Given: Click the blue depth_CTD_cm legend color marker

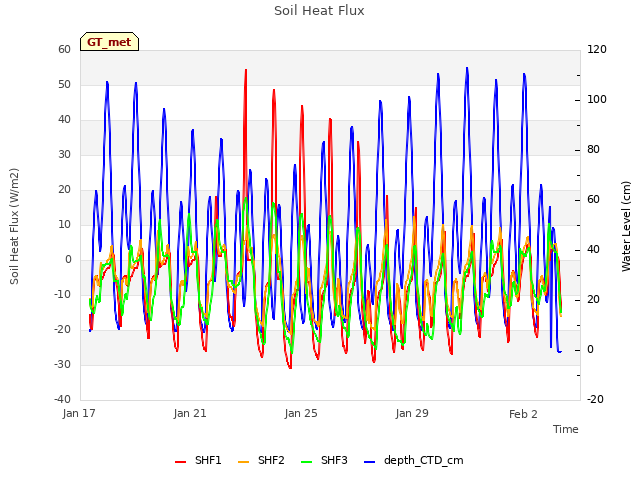Looking at the screenshot, I should 369,462.
